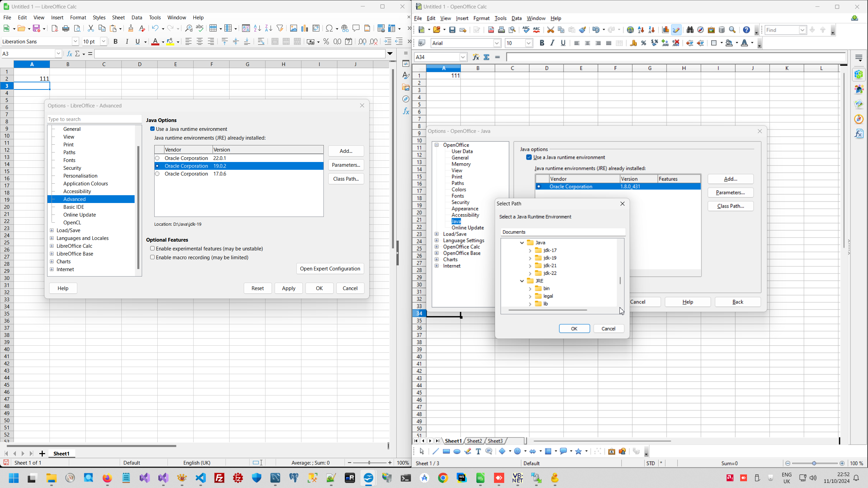Click the Bold icon in OpenOffice toolbar

click(x=542, y=43)
